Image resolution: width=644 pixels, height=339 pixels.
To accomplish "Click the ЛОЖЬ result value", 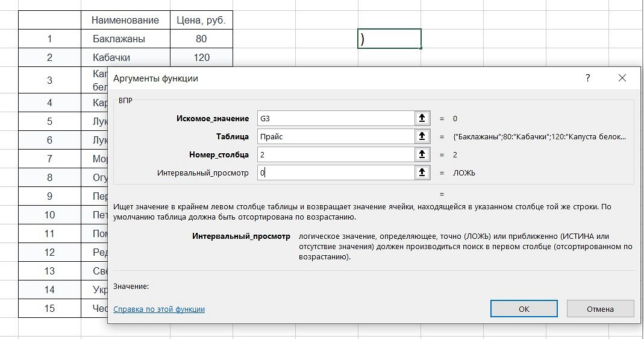I will [x=464, y=173].
